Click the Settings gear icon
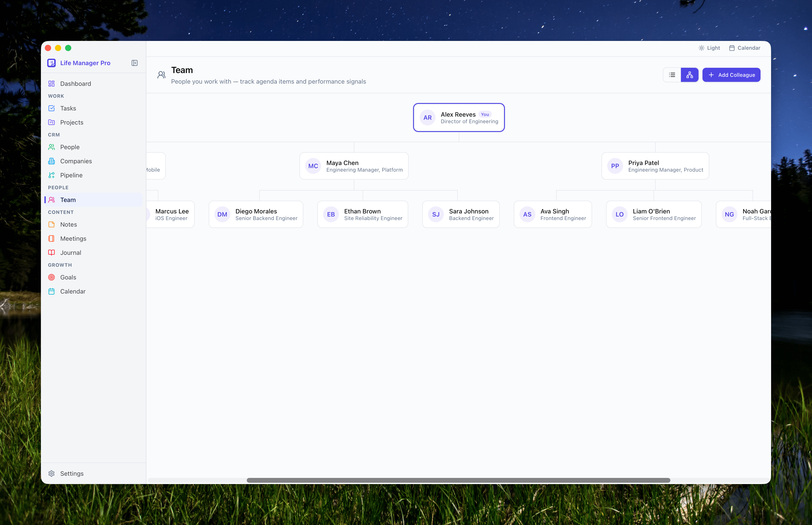Image resolution: width=812 pixels, height=525 pixels. tap(51, 473)
